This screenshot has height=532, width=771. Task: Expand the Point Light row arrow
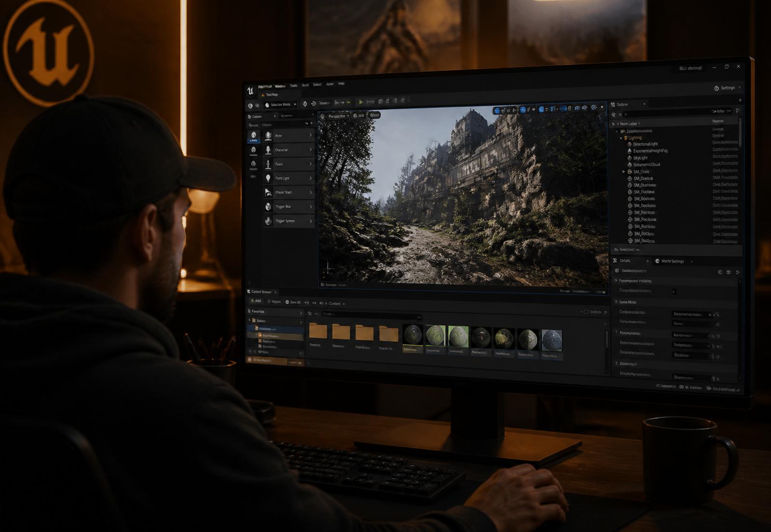point(310,178)
